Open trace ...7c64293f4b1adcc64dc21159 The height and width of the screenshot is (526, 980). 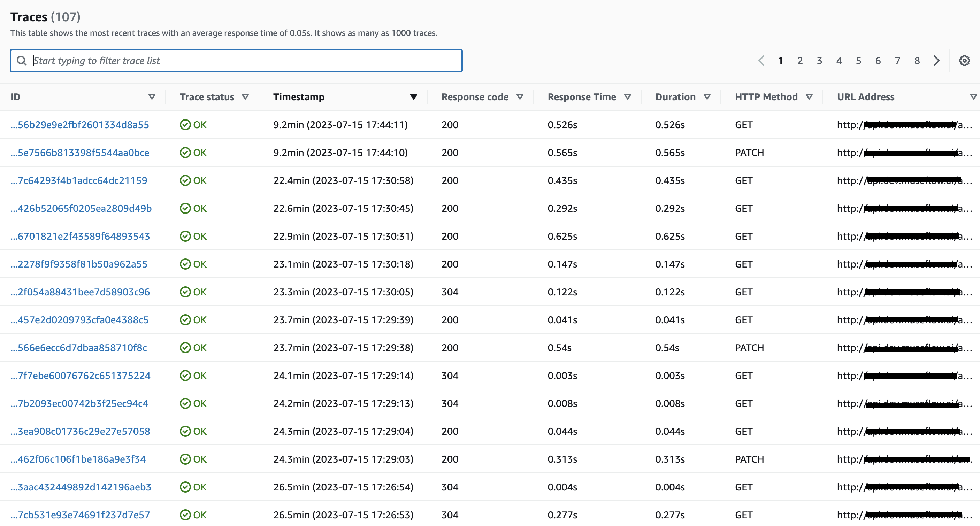[x=78, y=180]
